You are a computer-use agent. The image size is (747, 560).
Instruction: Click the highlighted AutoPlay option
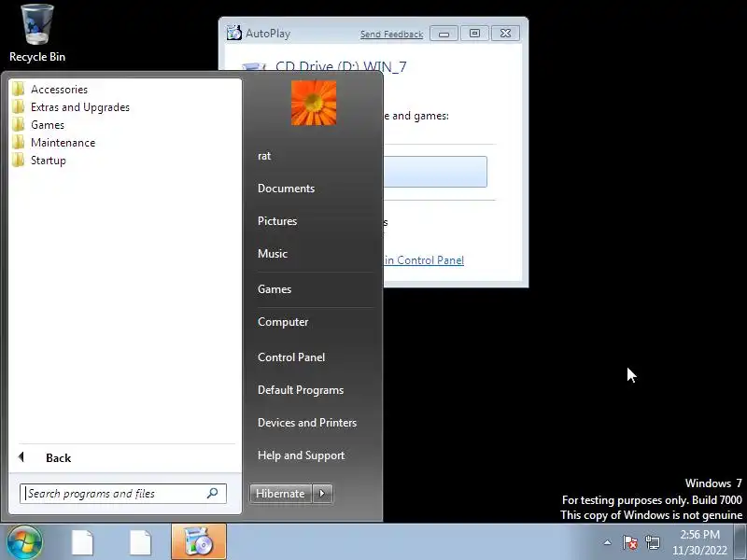pos(435,172)
